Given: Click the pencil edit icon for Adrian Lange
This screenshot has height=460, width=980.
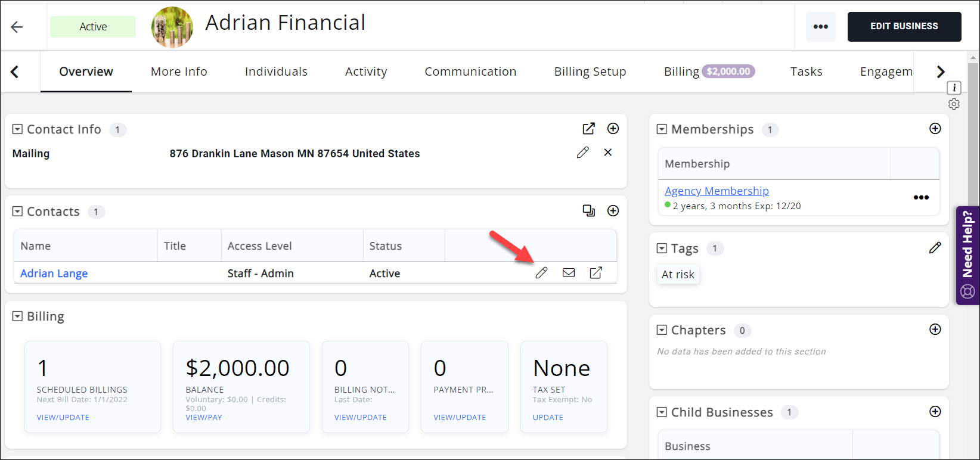Looking at the screenshot, I should click(x=541, y=273).
